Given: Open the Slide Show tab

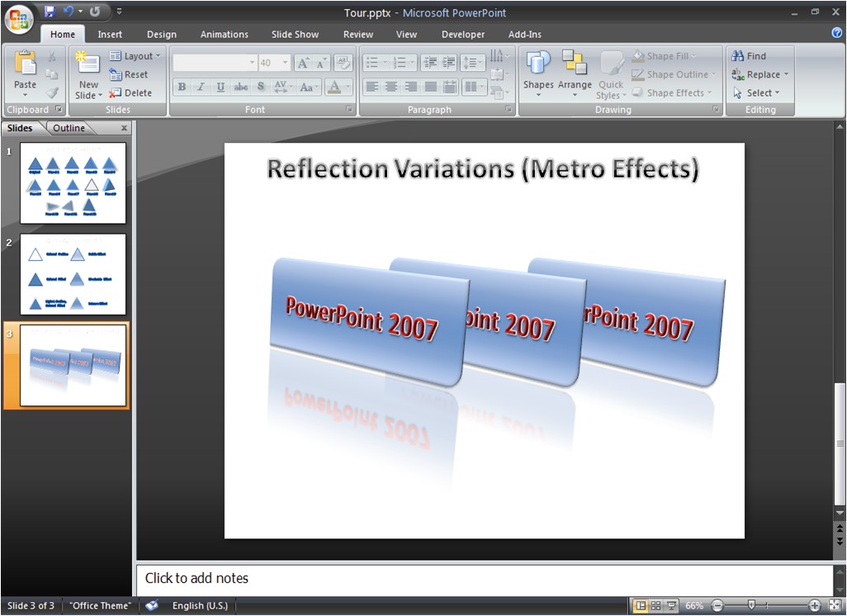Looking at the screenshot, I should pyautogui.click(x=295, y=34).
